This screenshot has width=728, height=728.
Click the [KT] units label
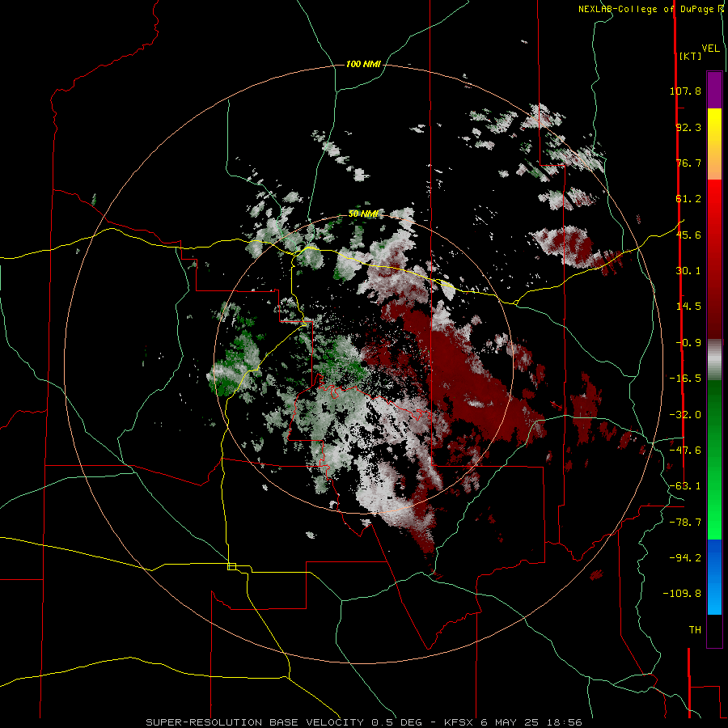tap(690, 56)
